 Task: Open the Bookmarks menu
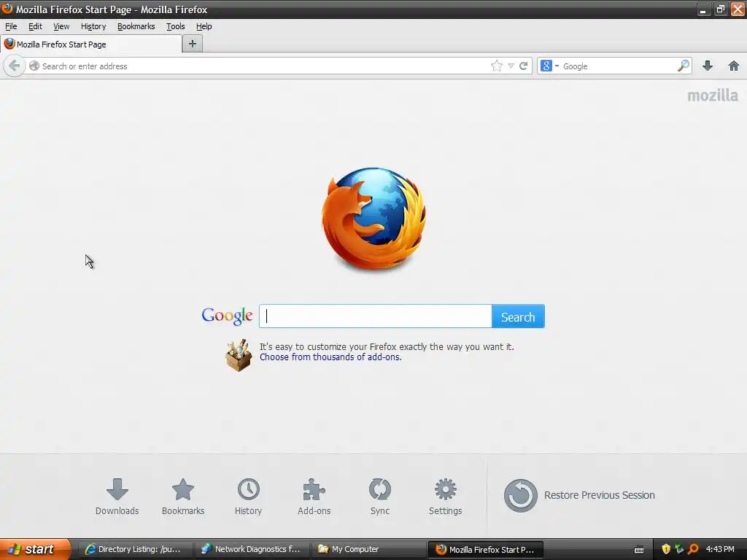point(136,27)
